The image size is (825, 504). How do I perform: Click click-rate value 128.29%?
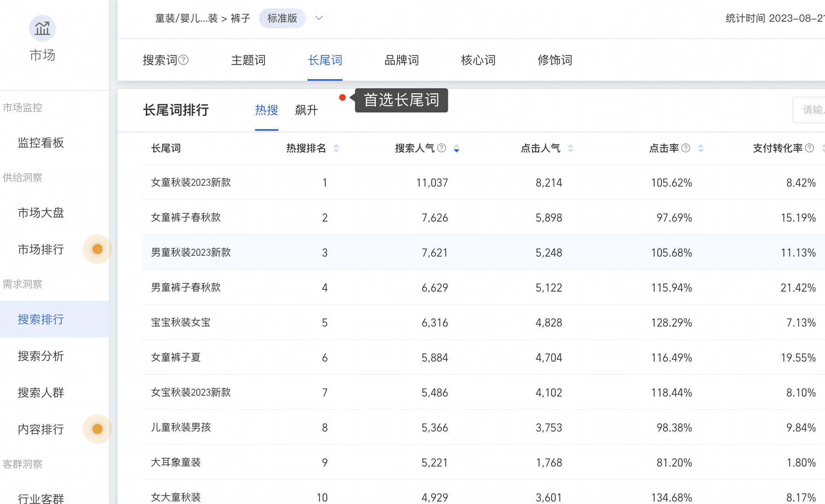672,323
